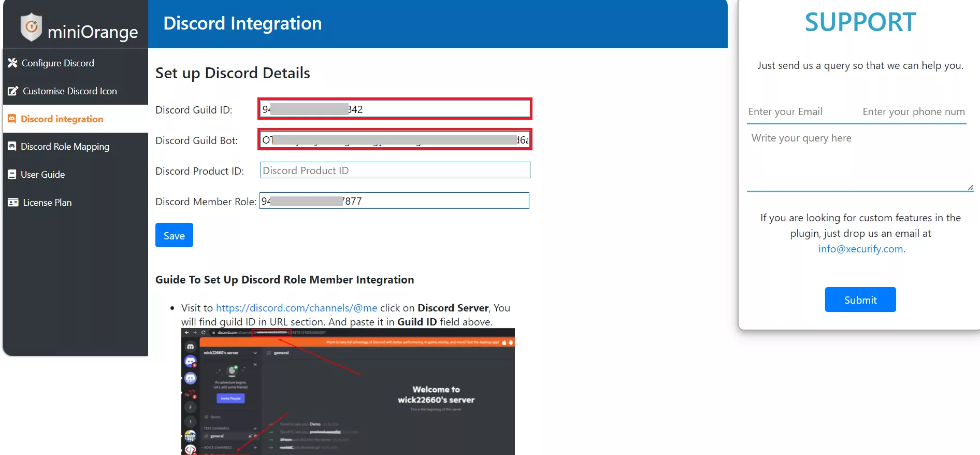The image size is (980, 455).
Task: Click the Discord Guild Bot label
Action: click(x=196, y=140)
